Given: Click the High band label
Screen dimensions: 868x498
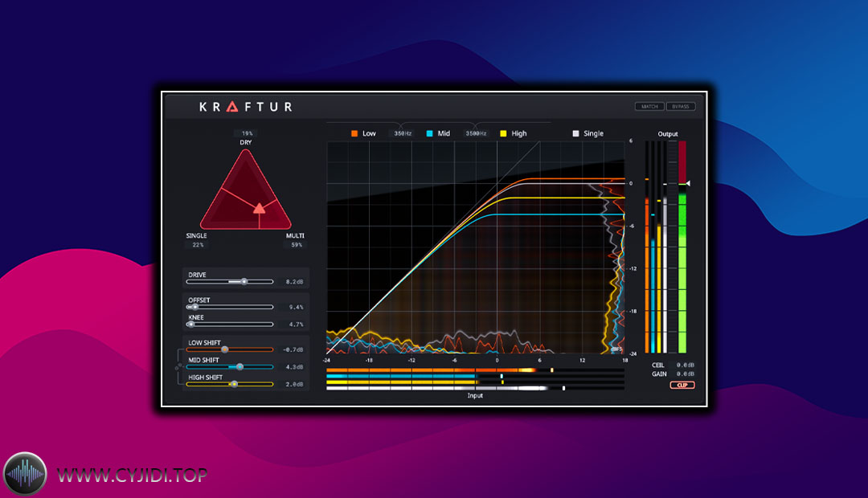Looking at the screenshot, I should [x=519, y=133].
